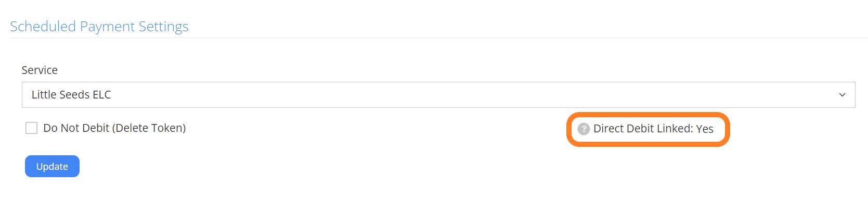This screenshot has height=210, width=868.
Task: Select the "Little Seeds ELC" value text
Action: (x=71, y=95)
